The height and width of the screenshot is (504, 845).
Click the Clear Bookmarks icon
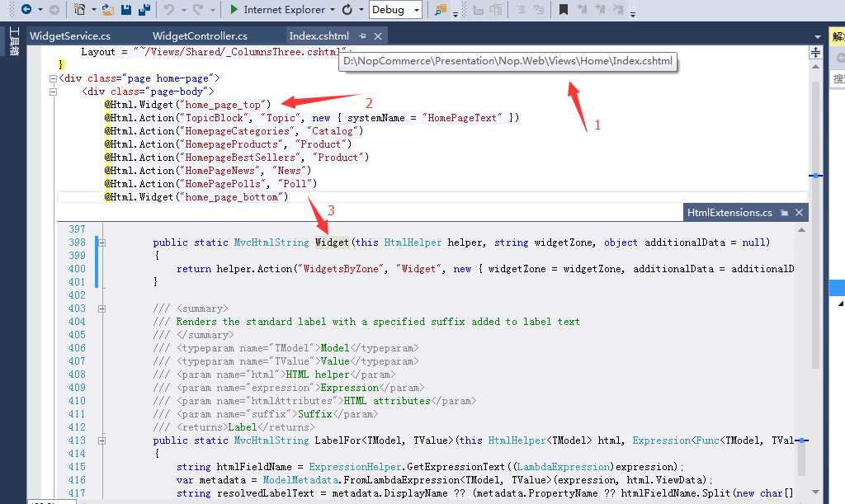pos(618,10)
